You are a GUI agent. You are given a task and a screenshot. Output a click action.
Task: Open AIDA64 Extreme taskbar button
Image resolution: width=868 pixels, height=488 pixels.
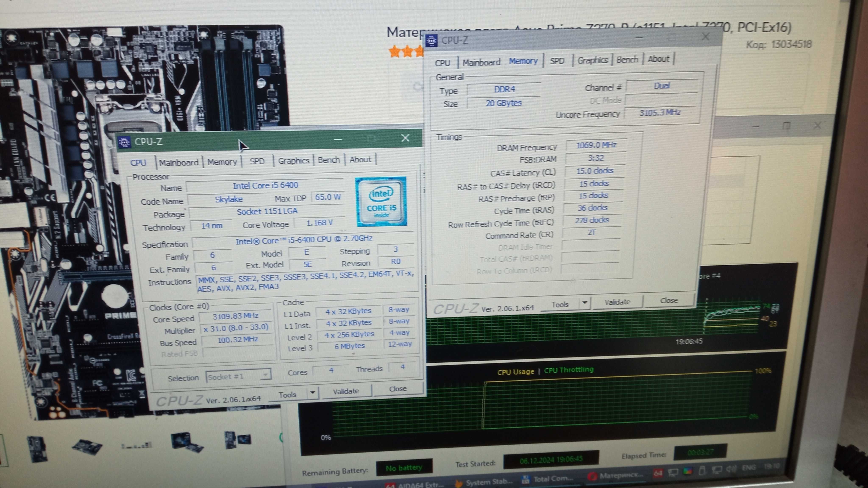pos(415,485)
